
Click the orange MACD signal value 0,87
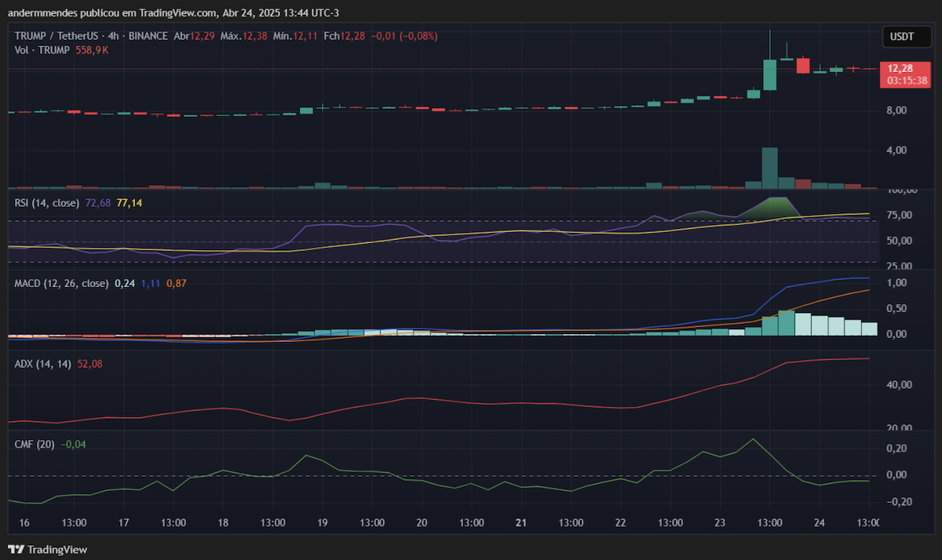click(x=177, y=283)
